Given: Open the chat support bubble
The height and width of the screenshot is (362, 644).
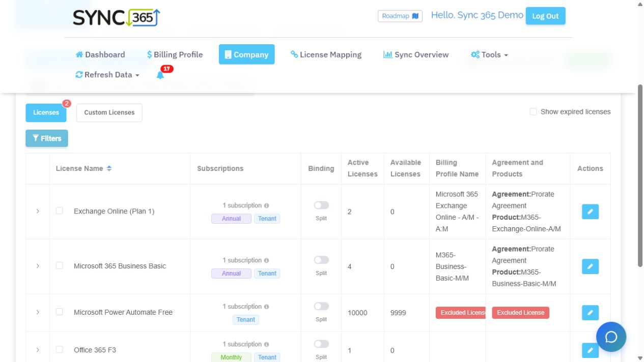Looking at the screenshot, I should coord(611,337).
